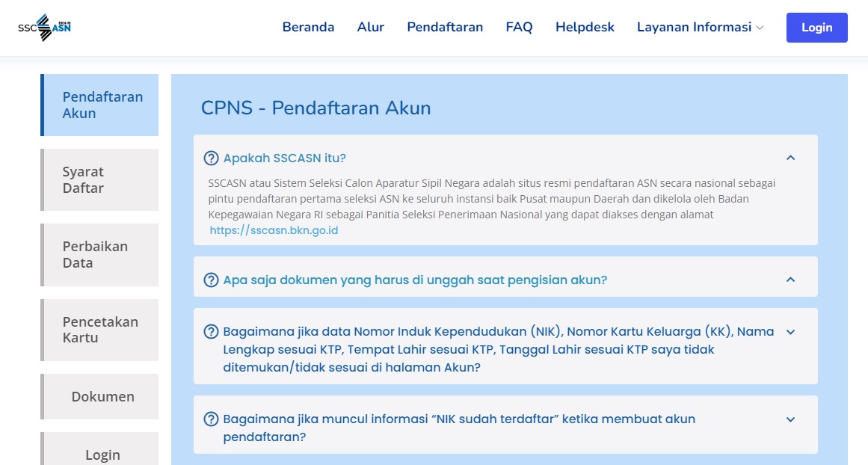Expand the NIK sudah terdaftar question
The width and height of the screenshot is (868, 465).
[790, 419]
